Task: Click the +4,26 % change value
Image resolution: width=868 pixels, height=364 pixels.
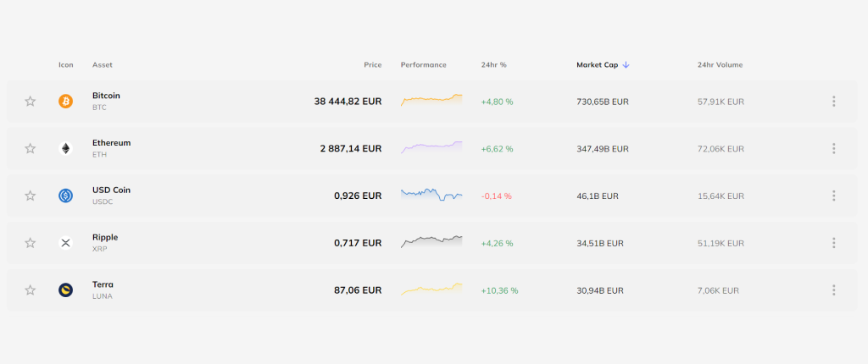Action: [497, 243]
